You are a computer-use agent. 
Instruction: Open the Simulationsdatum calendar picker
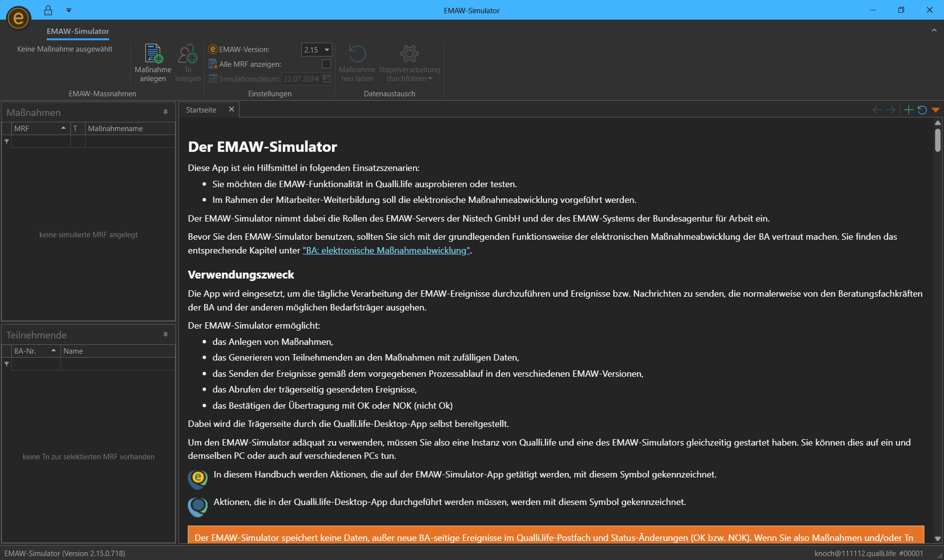click(x=326, y=79)
